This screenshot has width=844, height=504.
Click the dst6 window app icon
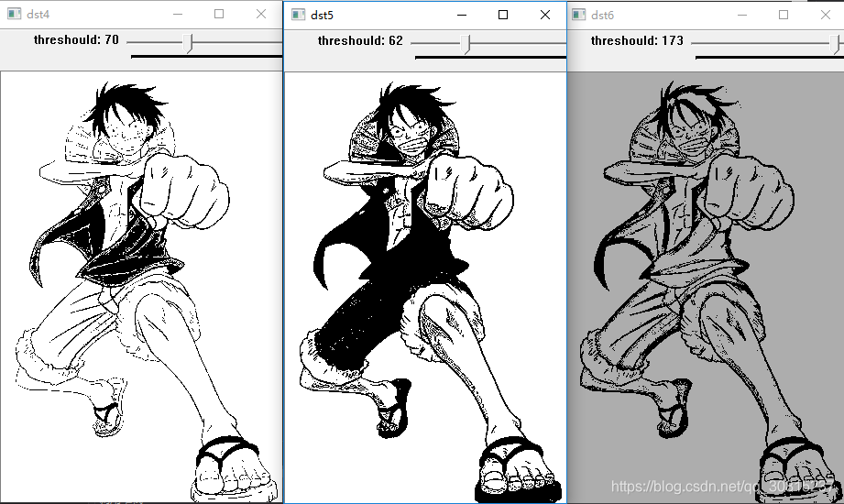(x=578, y=15)
